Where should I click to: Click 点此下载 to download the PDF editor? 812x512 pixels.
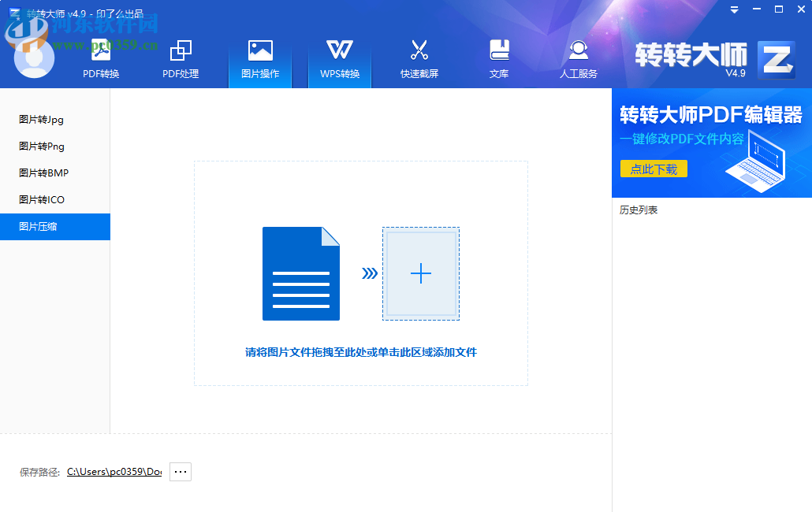pos(654,169)
